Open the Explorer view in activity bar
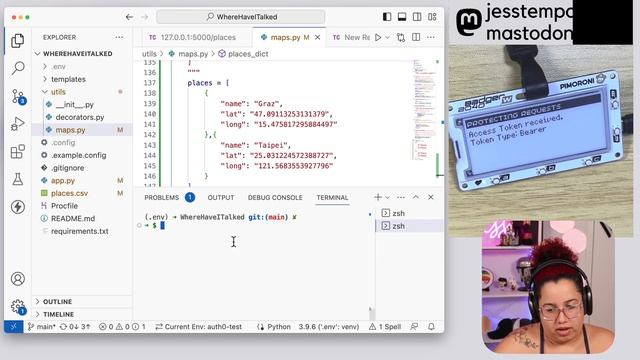The height and width of the screenshot is (360, 640). click(18, 40)
